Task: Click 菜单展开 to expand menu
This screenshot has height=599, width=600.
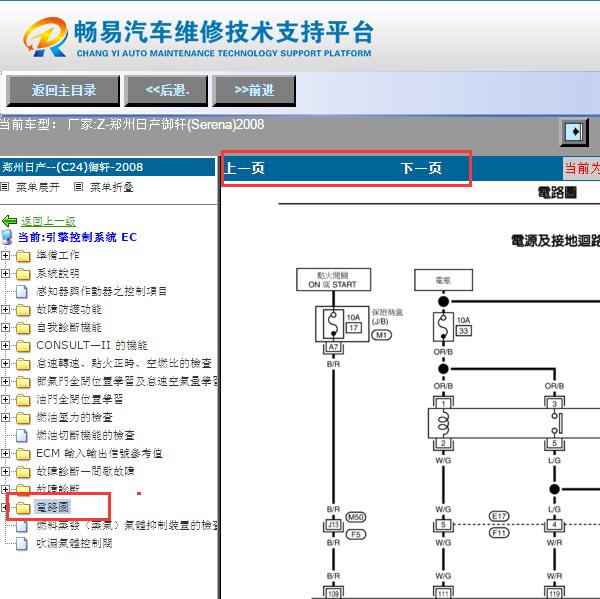Action: point(38,187)
